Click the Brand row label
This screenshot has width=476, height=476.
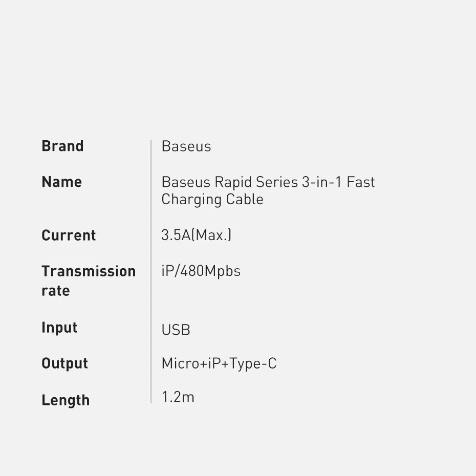click(x=62, y=146)
